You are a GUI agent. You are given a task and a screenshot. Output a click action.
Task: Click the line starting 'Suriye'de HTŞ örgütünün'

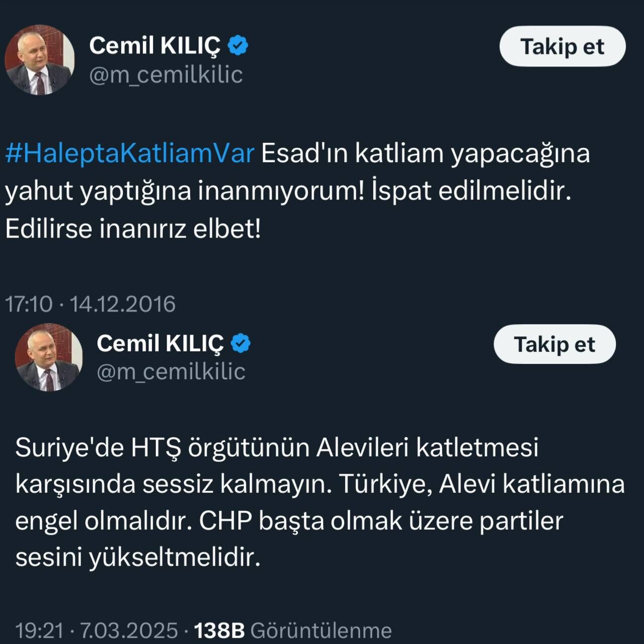[277, 447]
